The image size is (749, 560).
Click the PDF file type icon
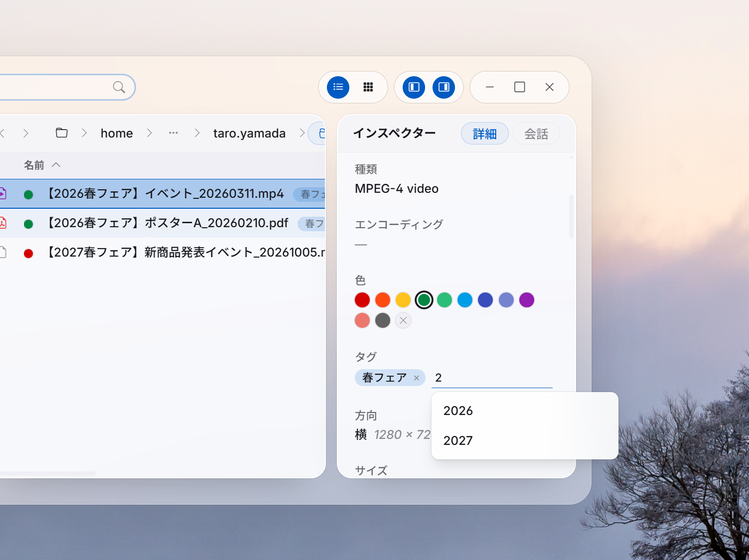click(x=2, y=223)
